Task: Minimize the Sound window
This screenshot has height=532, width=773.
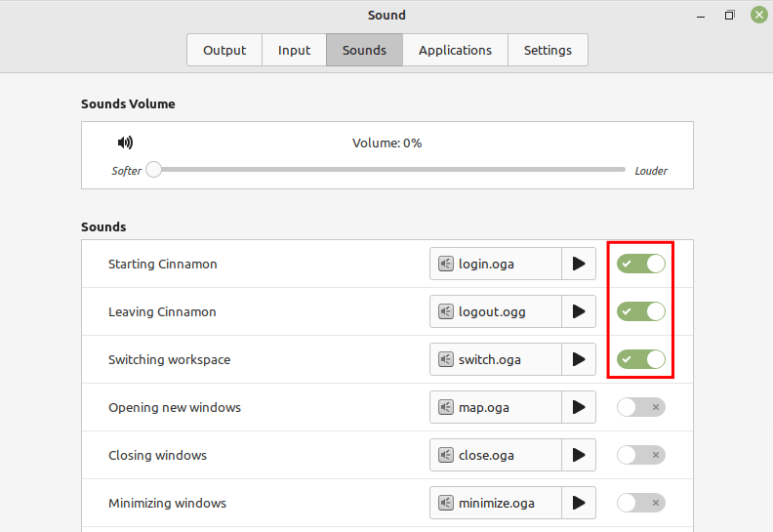Action: pyautogui.click(x=701, y=16)
